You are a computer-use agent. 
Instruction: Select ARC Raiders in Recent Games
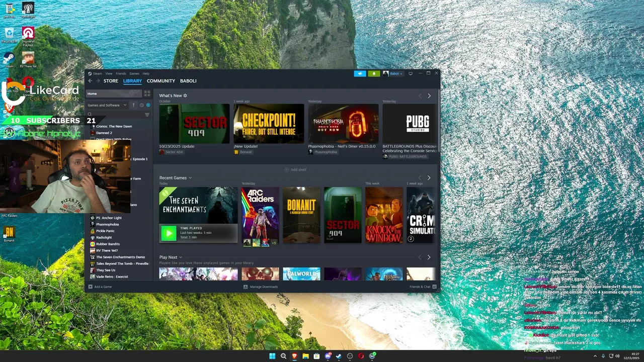[260, 215]
